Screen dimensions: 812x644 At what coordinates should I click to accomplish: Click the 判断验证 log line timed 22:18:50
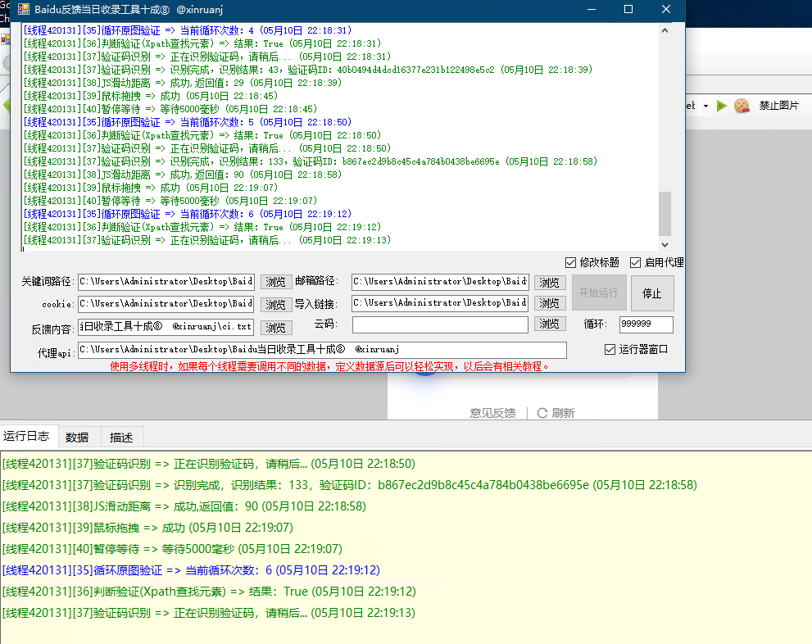click(x=202, y=136)
